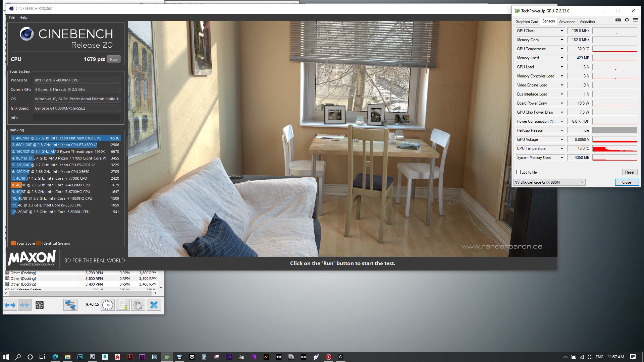Open the Help menu in Cinebench
The height and width of the screenshot is (362, 644).
coord(23,17)
